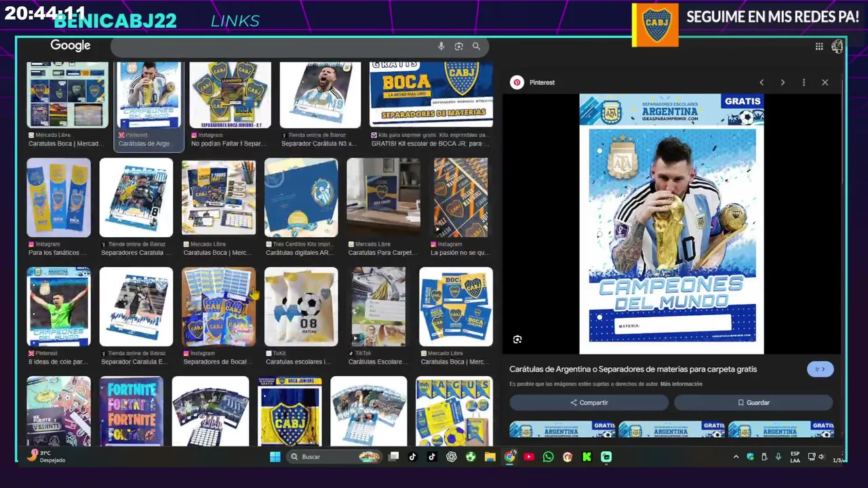Open Separadores de Boca Instagram thumbnail
The height and width of the screenshot is (488, 868).
click(x=218, y=306)
